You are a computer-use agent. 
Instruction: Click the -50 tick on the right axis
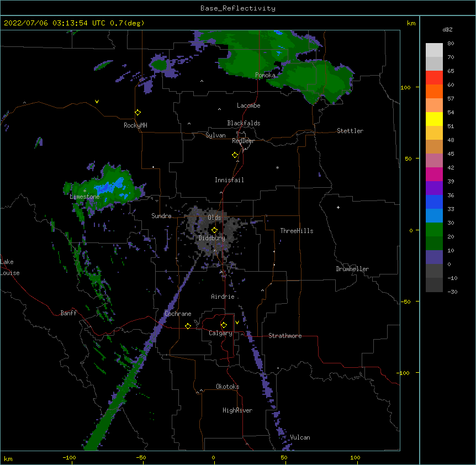coord(405,302)
